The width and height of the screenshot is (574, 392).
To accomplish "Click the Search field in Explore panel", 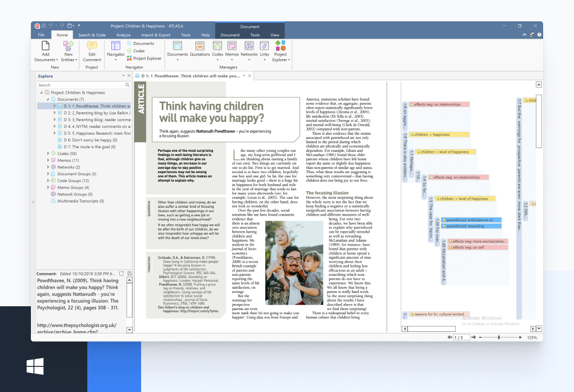I will pos(80,85).
